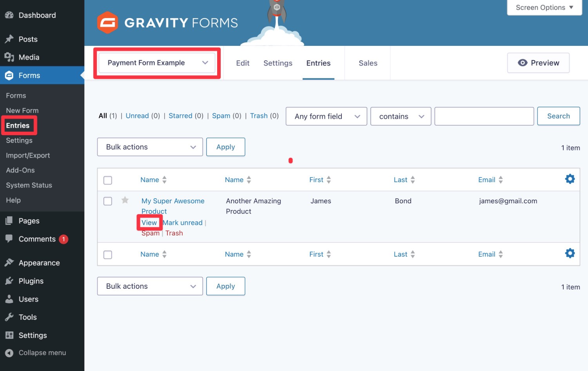This screenshot has height=371, width=588.
Task: Click the column settings gear in entries table
Action: [570, 179]
